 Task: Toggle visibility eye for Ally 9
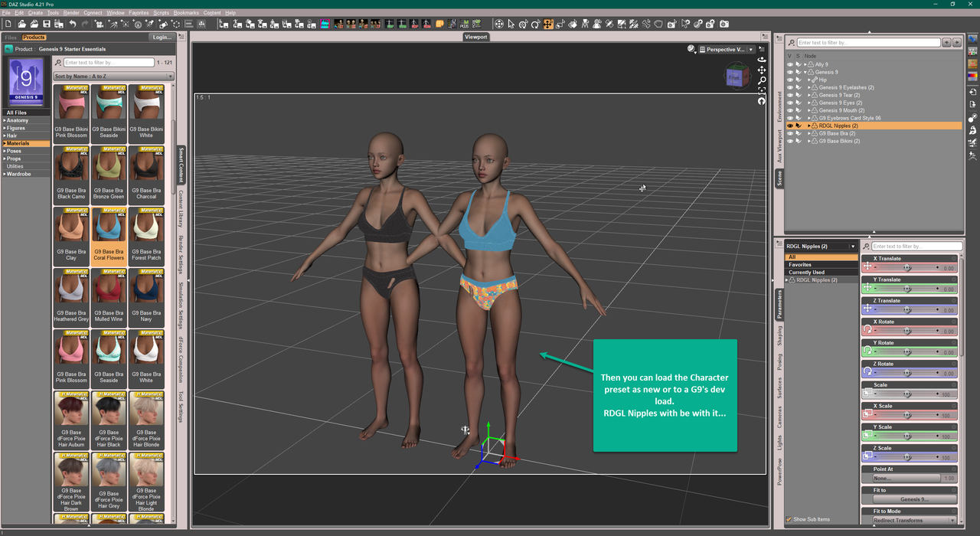coord(790,64)
